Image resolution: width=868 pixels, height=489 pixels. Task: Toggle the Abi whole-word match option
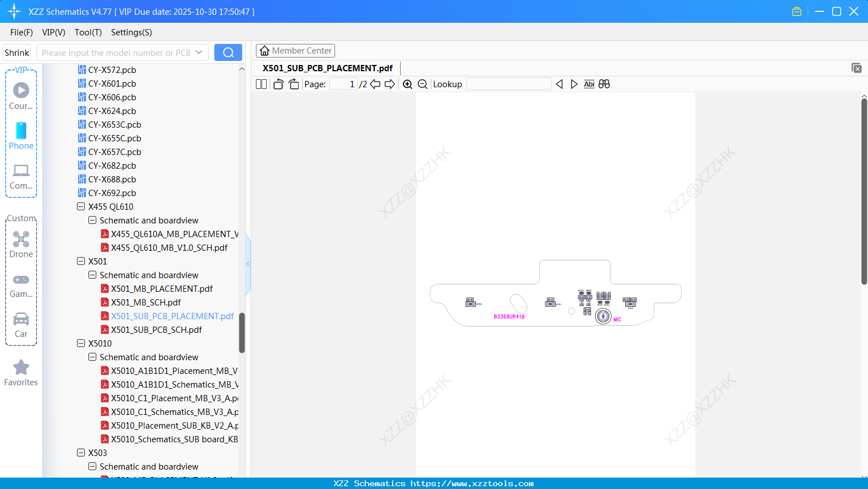[x=589, y=84]
